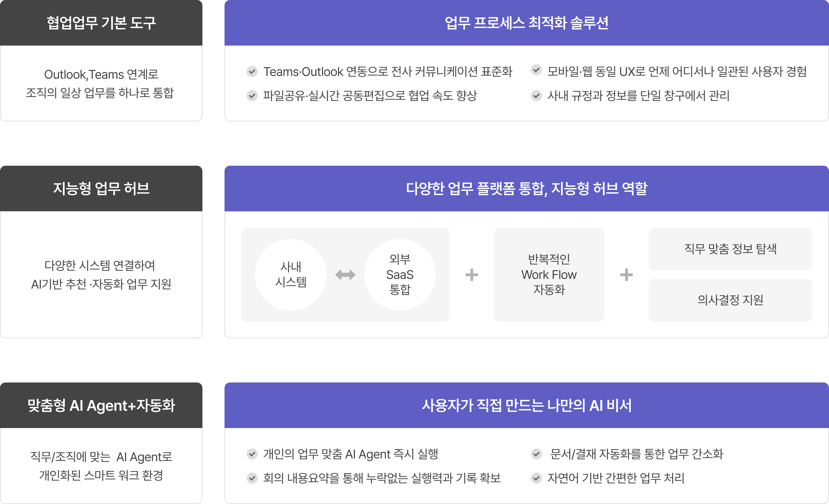
Task: Click the check icon before 사내 규정과 정보
Action: click(536, 95)
